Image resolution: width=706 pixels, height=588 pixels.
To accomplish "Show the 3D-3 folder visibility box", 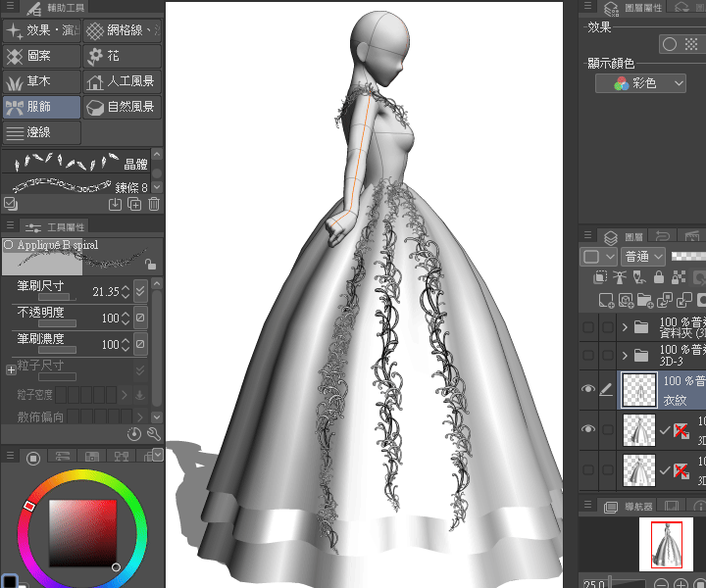I will pos(588,356).
